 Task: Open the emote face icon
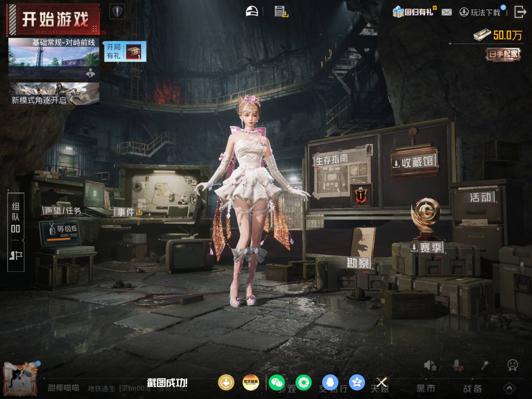(513, 365)
